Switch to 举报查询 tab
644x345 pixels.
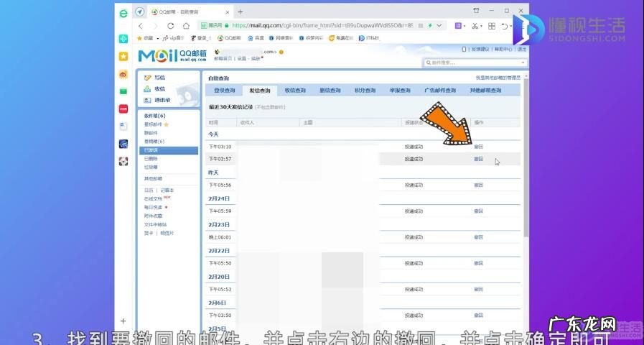pos(400,91)
